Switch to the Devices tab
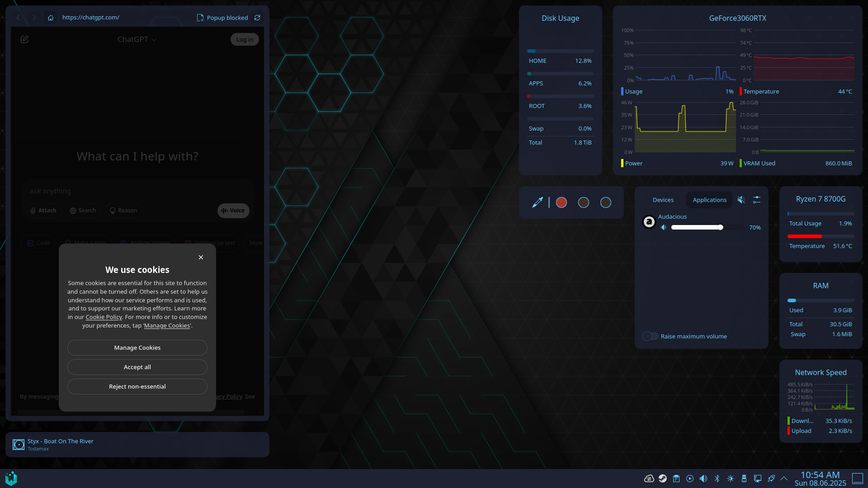This screenshot has height=488, width=868. 663,200
